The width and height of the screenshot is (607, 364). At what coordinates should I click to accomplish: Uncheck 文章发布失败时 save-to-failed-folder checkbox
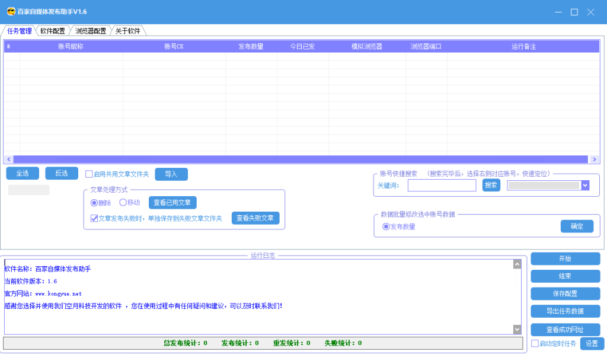[x=94, y=218]
